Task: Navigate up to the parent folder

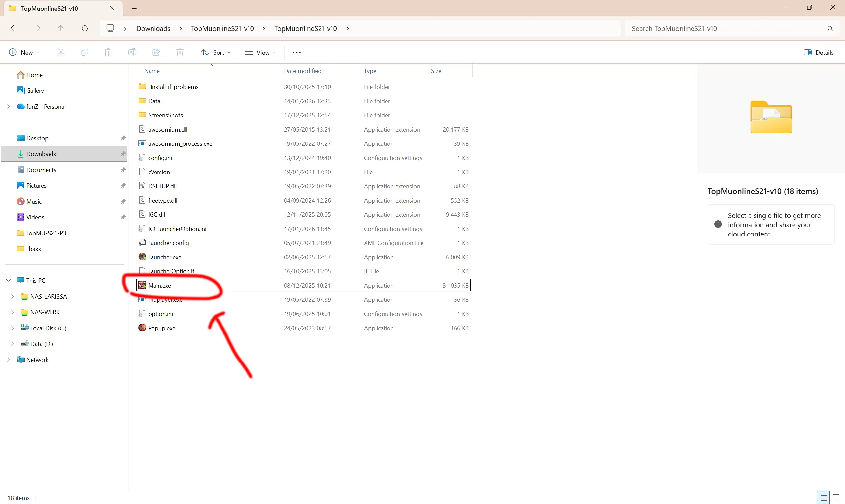Action: (x=61, y=28)
